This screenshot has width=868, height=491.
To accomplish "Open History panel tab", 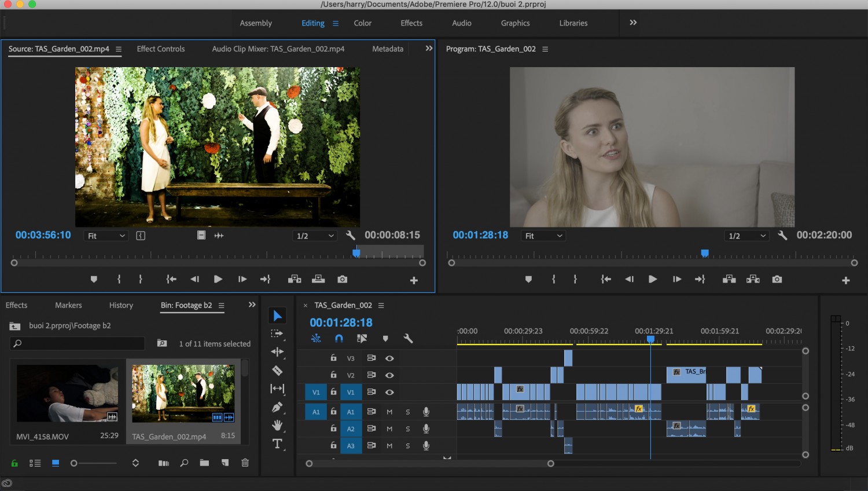I will tap(121, 305).
